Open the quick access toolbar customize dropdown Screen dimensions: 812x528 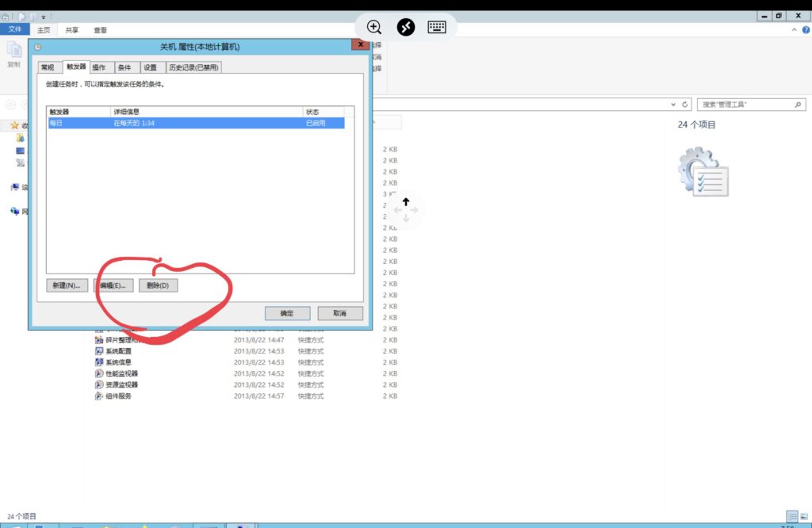[x=43, y=16]
